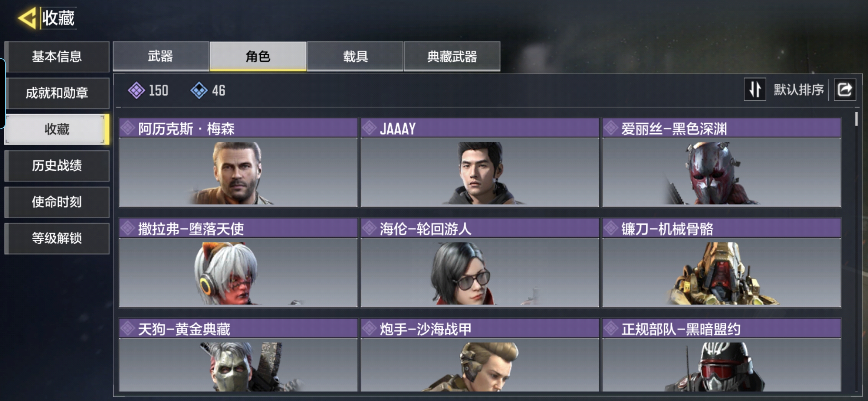This screenshot has height=401, width=868.
Task: Open the 默认排序 sorting dropdown
Action: [798, 89]
